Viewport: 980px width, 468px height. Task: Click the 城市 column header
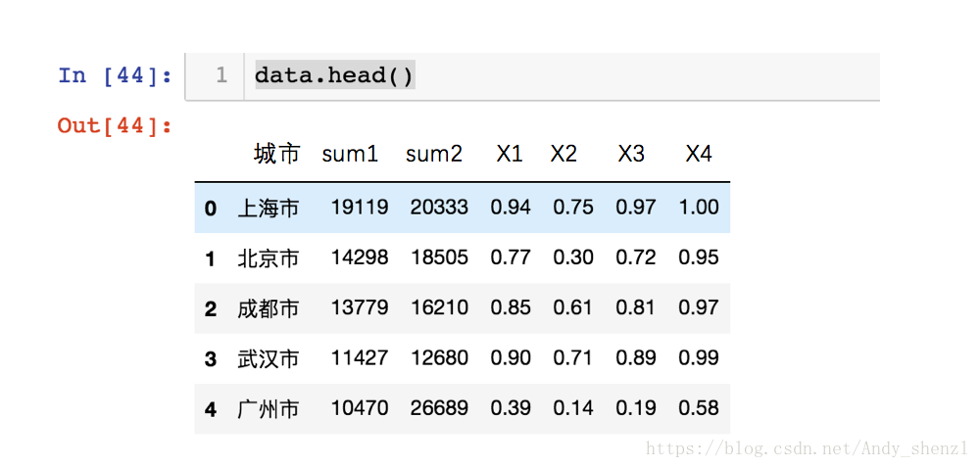(x=277, y=154)
